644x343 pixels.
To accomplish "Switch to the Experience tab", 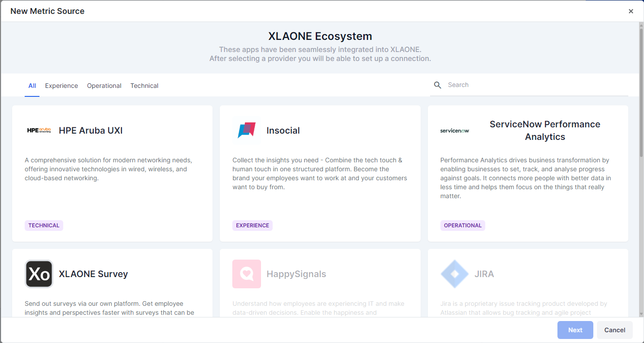I will pos(61,86).
